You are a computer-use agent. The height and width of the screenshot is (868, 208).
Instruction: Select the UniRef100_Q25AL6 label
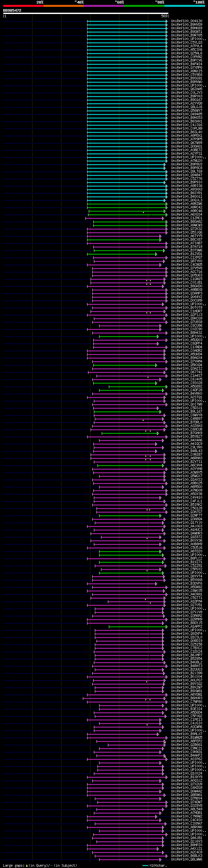pos(187,53)
